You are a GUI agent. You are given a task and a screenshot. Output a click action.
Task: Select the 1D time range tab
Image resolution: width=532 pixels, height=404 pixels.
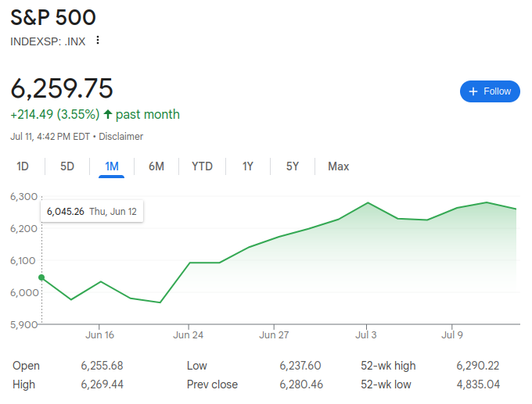23,166
